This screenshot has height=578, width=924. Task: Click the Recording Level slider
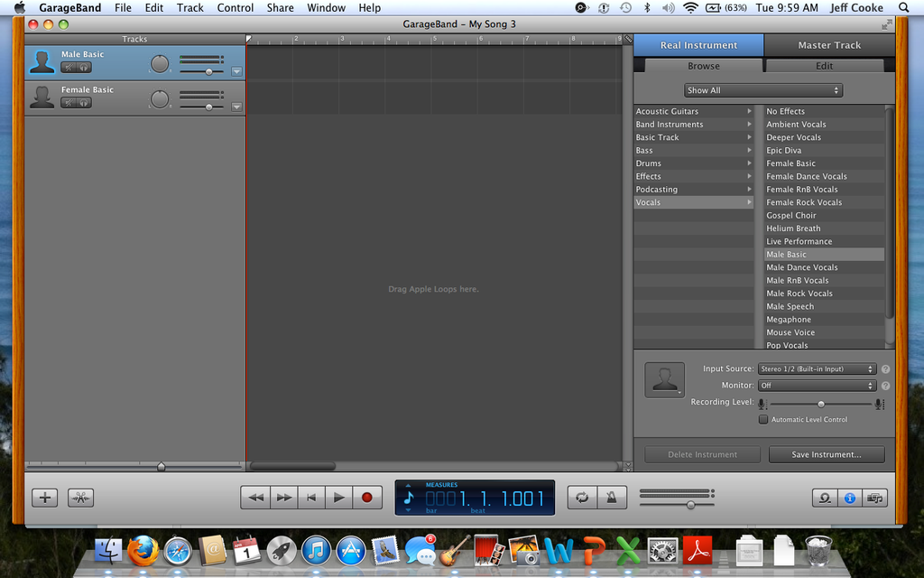[x=821, y=404]
